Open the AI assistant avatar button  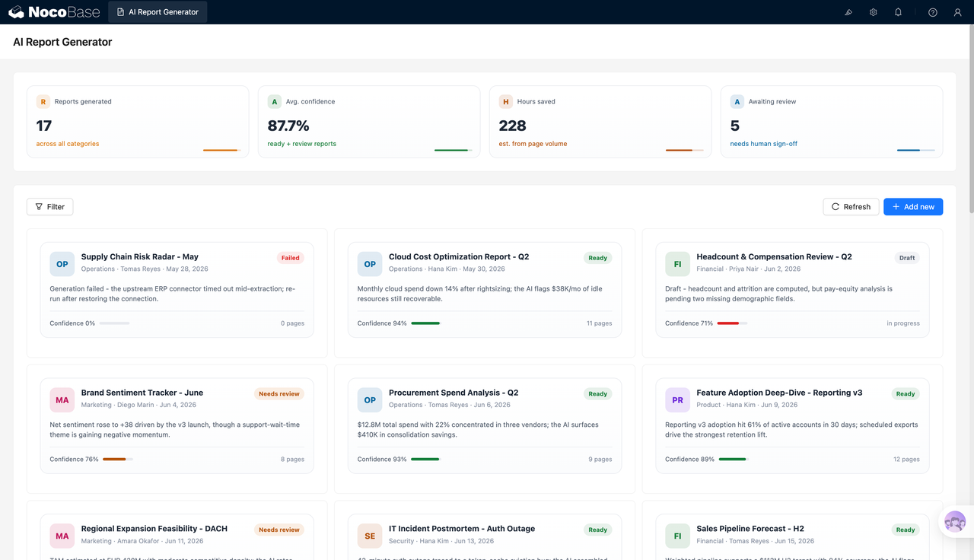coord(955,522)
